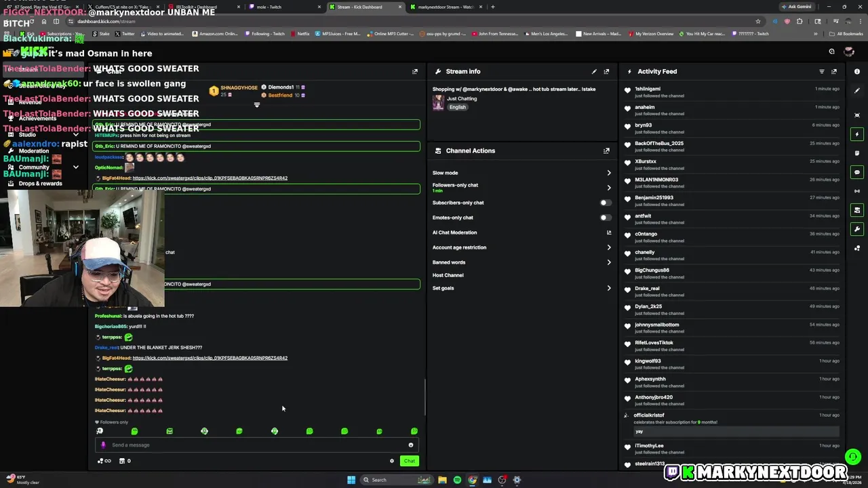Switch to mole - Twitch browser tab

tap(285, 7)
